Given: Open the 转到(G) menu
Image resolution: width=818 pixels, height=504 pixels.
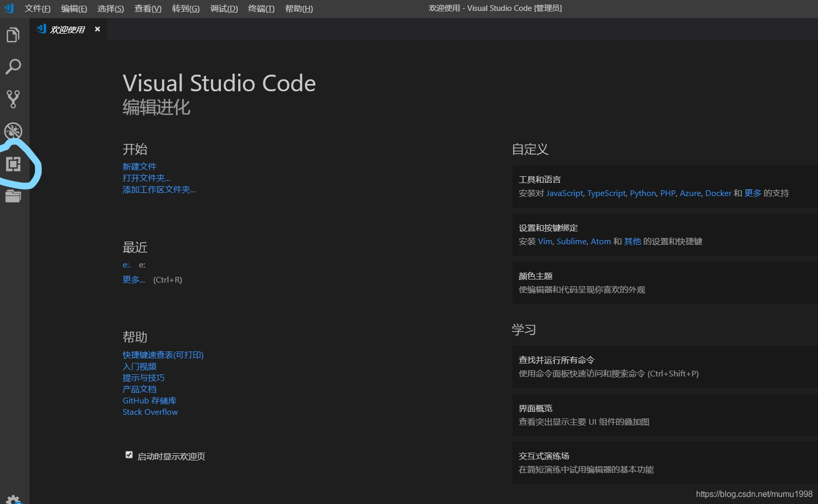Looking at the screenshot, I should (186, 9).
